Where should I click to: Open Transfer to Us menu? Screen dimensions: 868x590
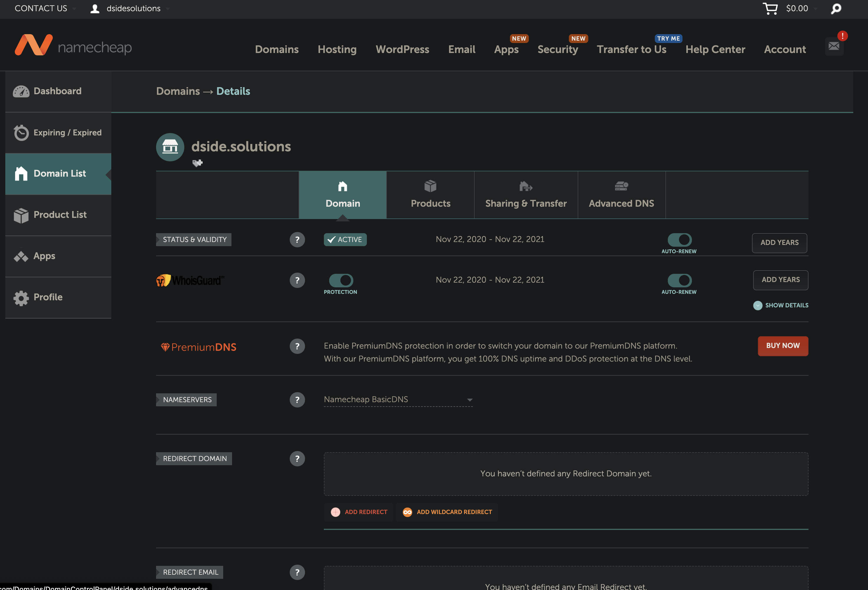click(631, 49)
